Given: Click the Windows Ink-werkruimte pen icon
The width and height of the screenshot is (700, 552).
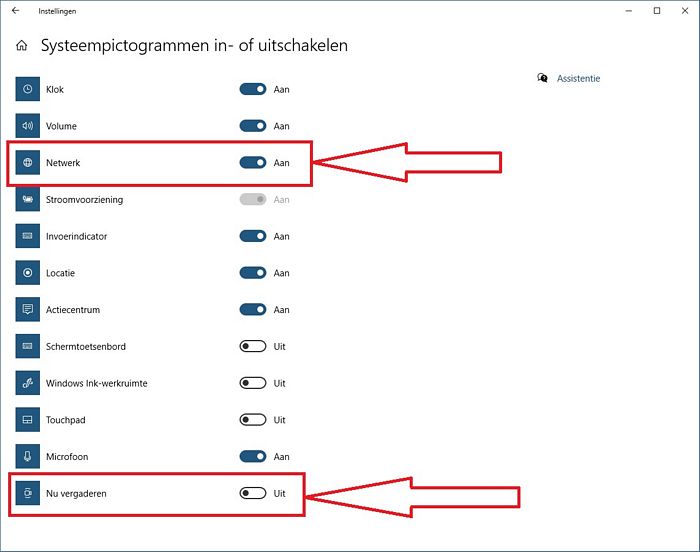Looking at the screenshot, I should point(28,383).
